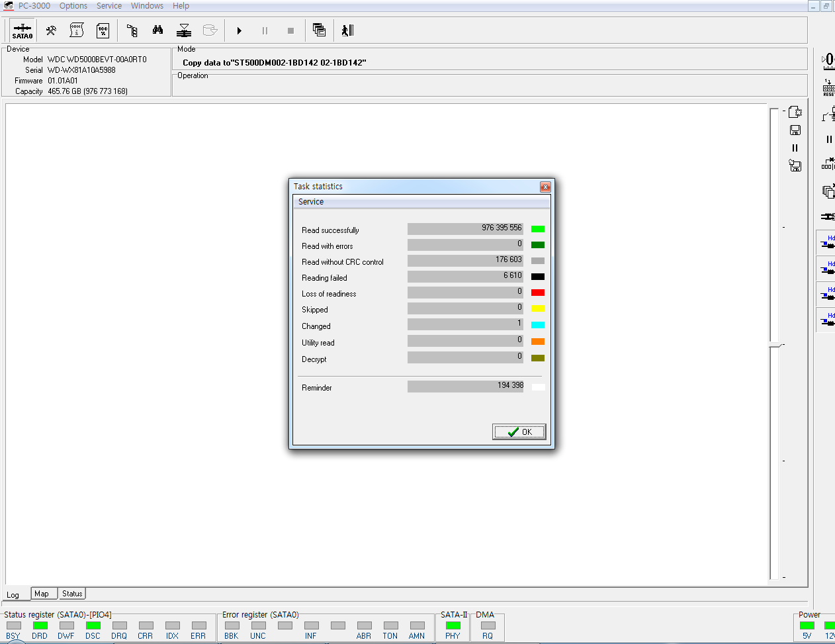Click the 100% test icon in toolbar
Image resolution: width=835 pixels, height=644 pixels.
[103, 30]
